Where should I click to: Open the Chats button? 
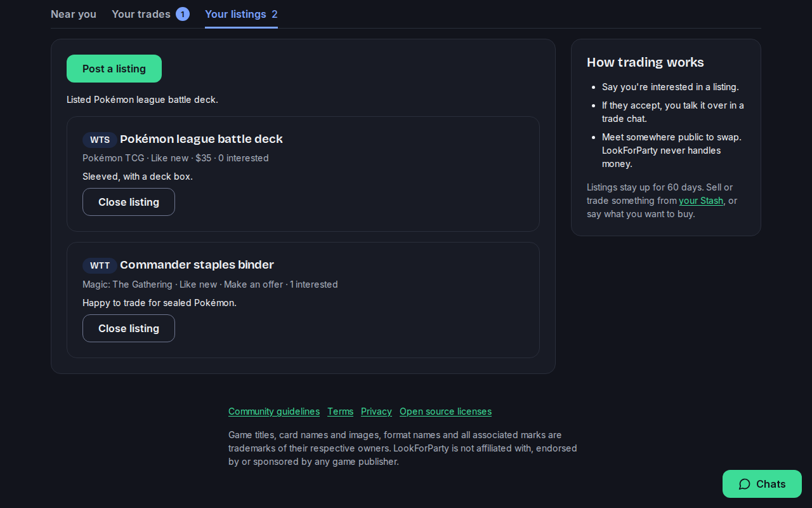click(x=762, y=484)
